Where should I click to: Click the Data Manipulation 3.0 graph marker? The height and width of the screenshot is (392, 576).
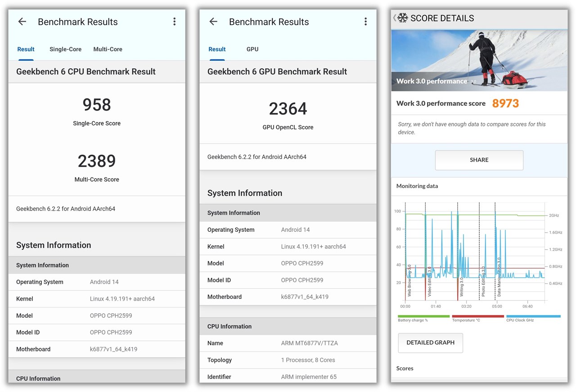499,277
